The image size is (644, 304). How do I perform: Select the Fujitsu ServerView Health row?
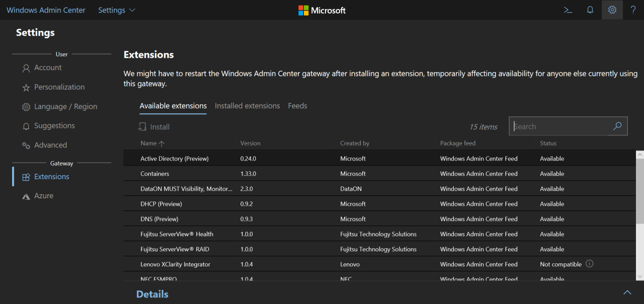click(380, 234)
